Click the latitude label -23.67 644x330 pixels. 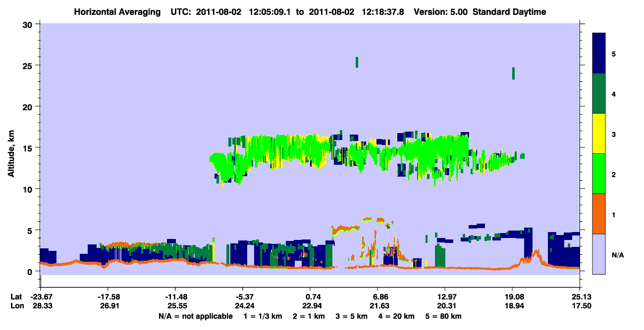[x=40, y=296]
